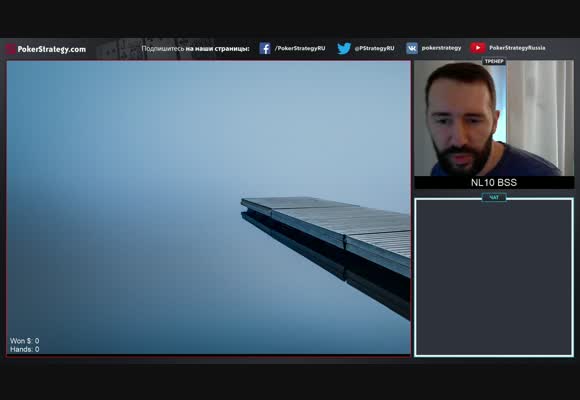
Task: Click the NL10 BSS caption bar
Action: (494, 182)
